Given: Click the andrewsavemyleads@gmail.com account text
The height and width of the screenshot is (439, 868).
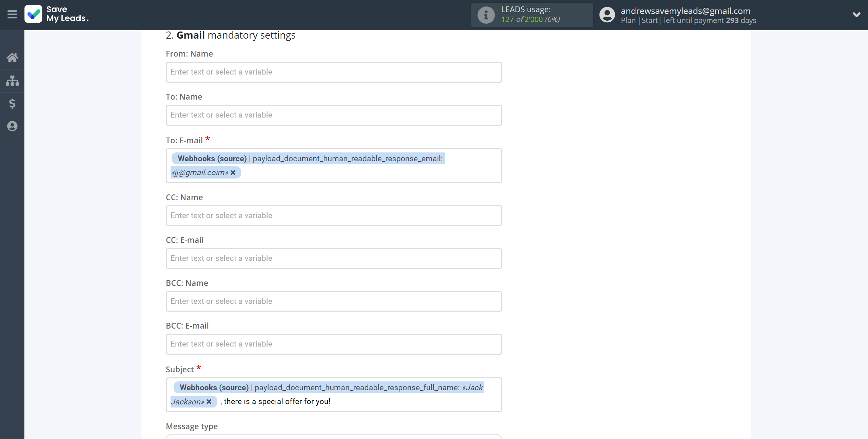Looking at the screenshot, I should click(x=686, y=11).
